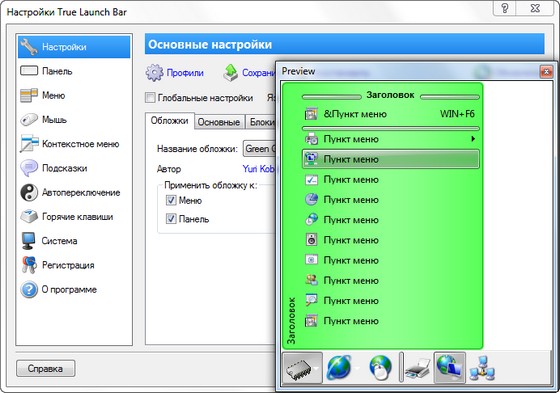
Task: Open the Yuri Kob author link
Action: pos(259,169)
